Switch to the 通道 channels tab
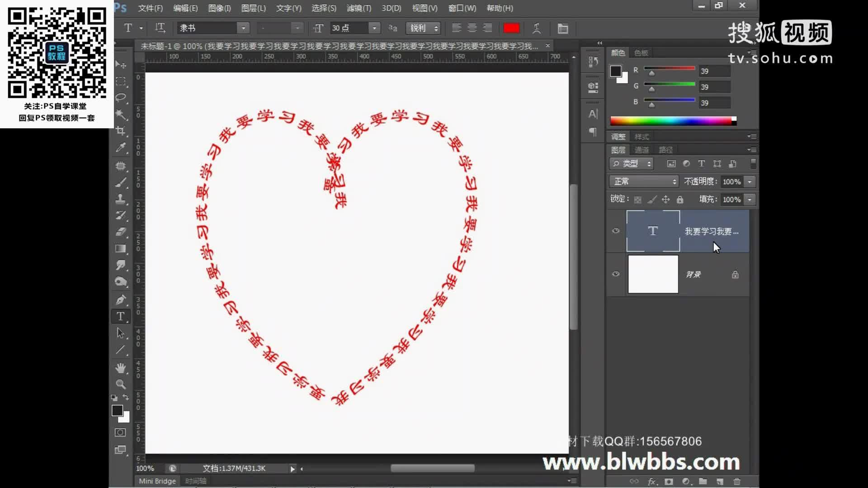The height and width of the screenshot is (488, 868). tap(642, 150)
